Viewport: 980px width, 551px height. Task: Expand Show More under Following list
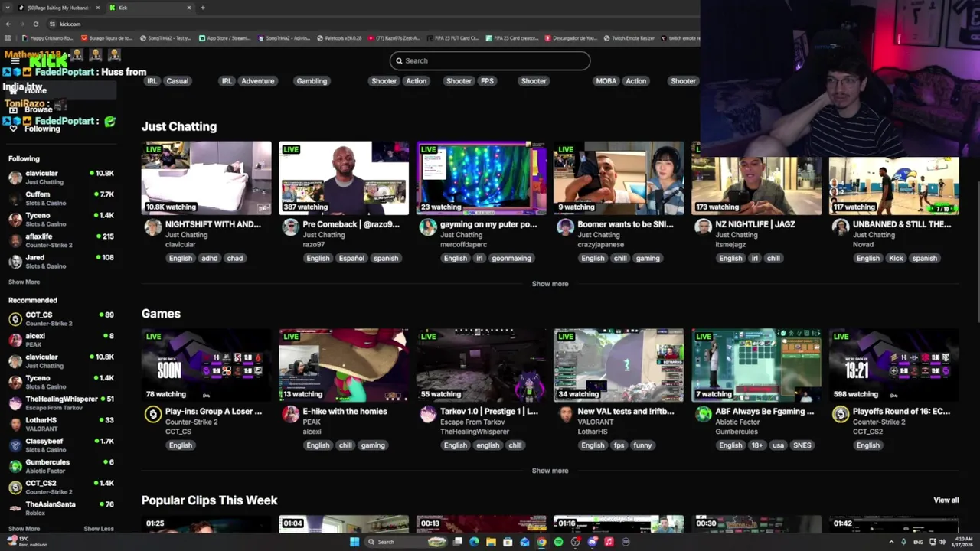24,282
